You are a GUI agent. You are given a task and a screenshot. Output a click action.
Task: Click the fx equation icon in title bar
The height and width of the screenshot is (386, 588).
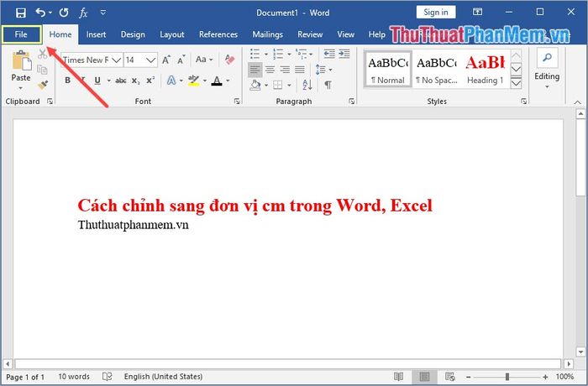pyautogui.click(x=83, y=13)
